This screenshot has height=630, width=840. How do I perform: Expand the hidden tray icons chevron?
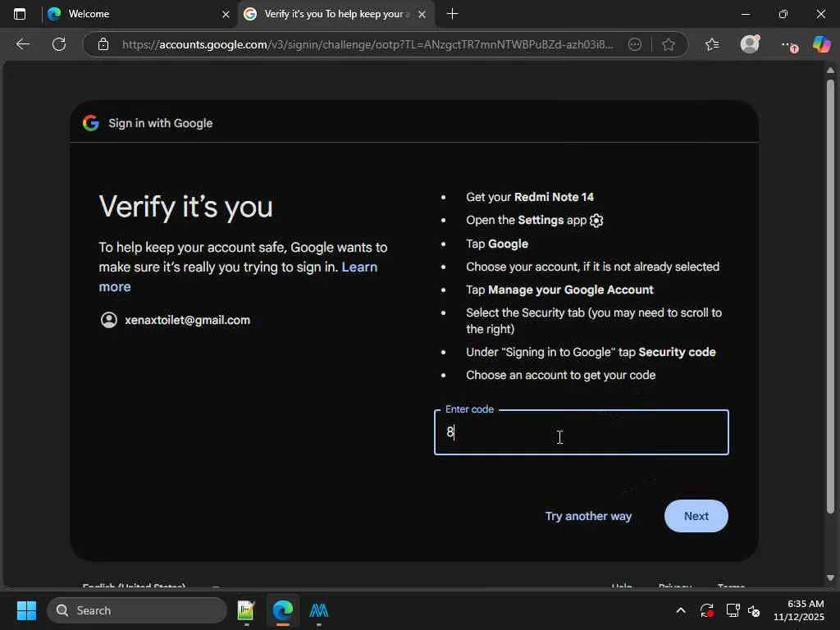[680, 610]
